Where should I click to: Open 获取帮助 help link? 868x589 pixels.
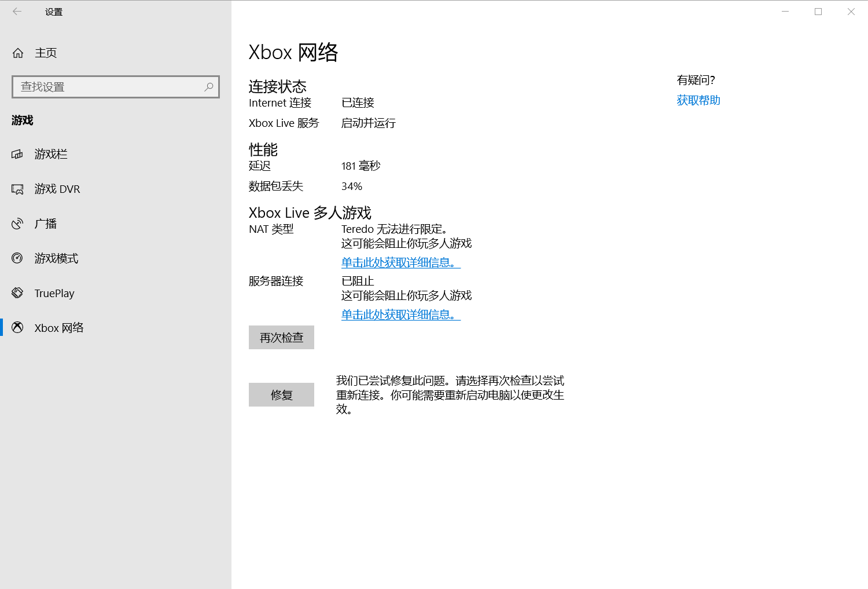pos(698,100)
